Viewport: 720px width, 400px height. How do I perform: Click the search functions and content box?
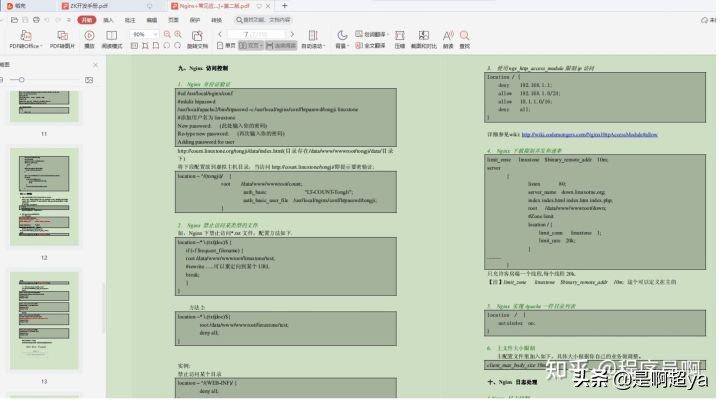pos(264,20)
